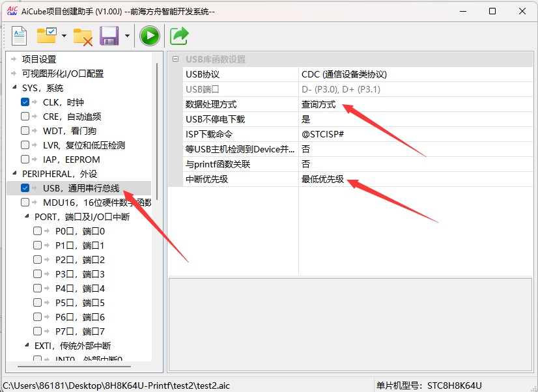538x392 pixels.
Task: Click the vertical scrollbar of tree panel
Action: tap(157, 132)
